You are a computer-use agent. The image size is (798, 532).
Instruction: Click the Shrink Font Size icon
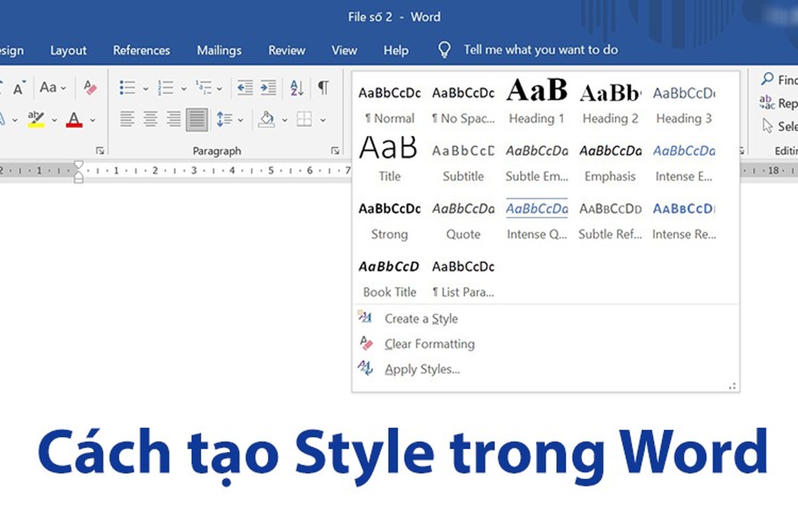19,88
